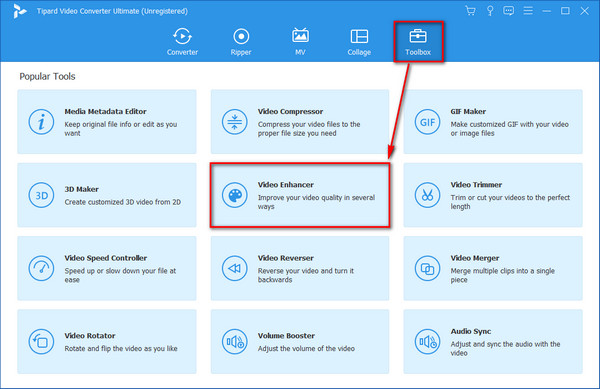Open Video Reverser title

[285, 258]
